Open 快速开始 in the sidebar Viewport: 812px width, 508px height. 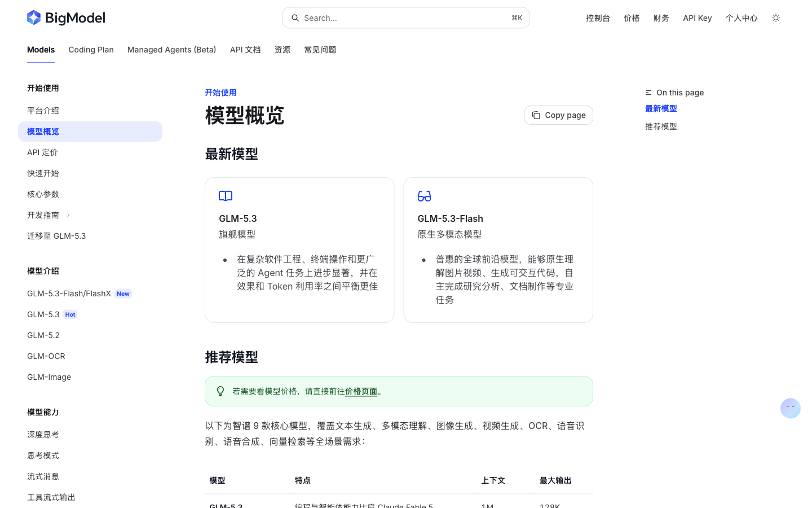90,173
